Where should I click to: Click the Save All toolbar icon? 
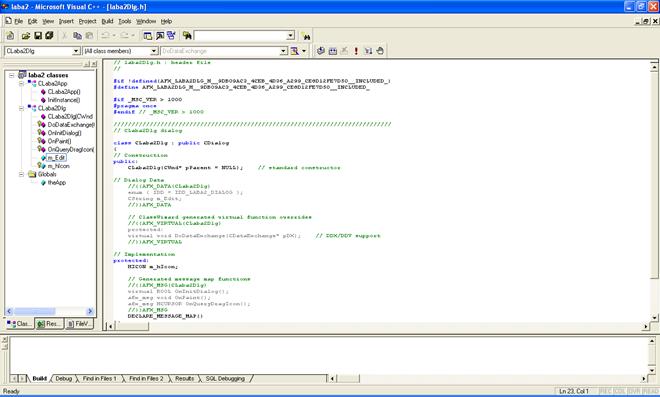tap(49, 36)
